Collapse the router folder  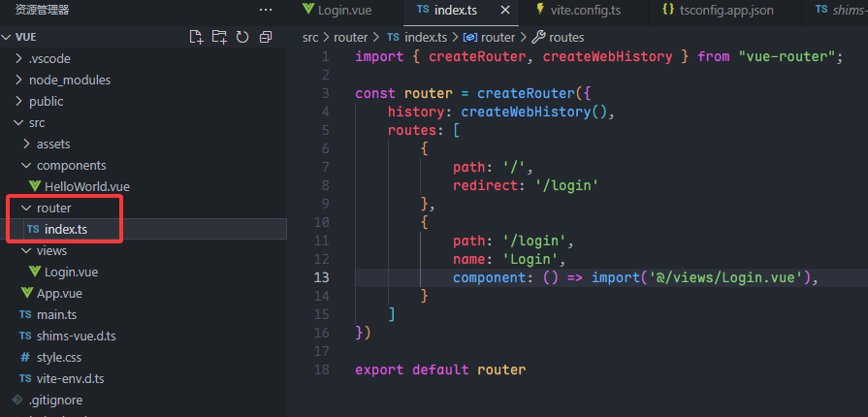tap(53, 208)
